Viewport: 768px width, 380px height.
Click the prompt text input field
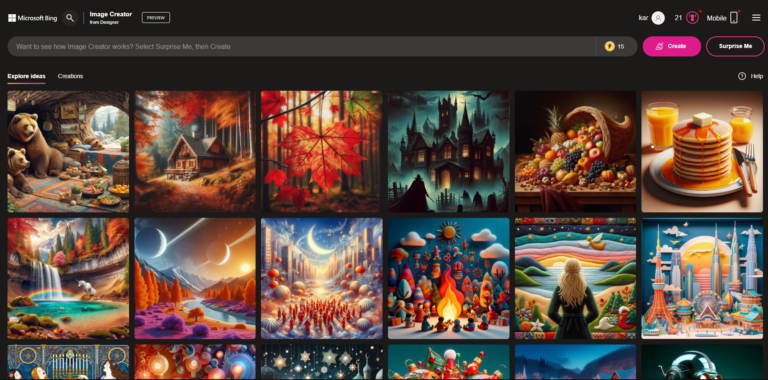click(301, 47)
